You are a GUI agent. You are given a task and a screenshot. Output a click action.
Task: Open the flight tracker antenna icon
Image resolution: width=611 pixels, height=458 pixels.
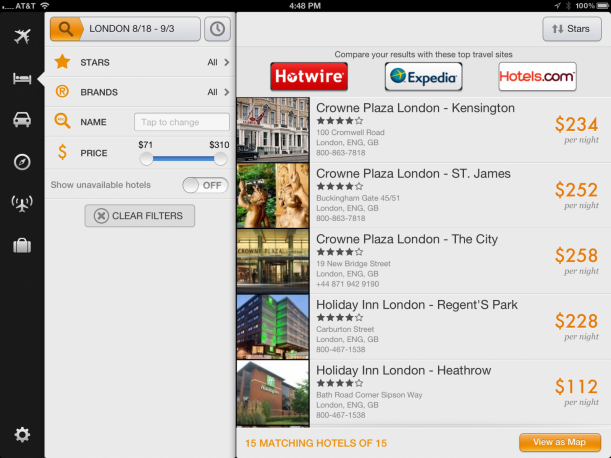[x=21, y=204]
